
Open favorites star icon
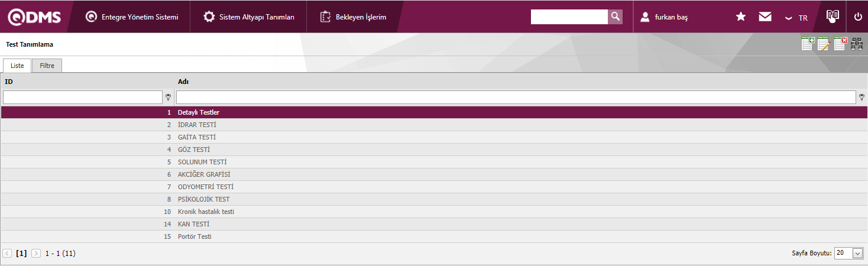[740, 17]
